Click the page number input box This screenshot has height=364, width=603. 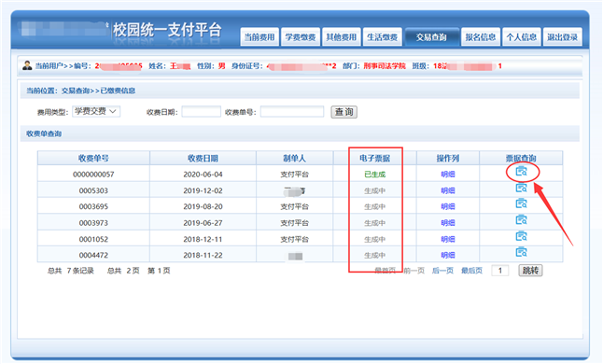click(x=500, y=271)
